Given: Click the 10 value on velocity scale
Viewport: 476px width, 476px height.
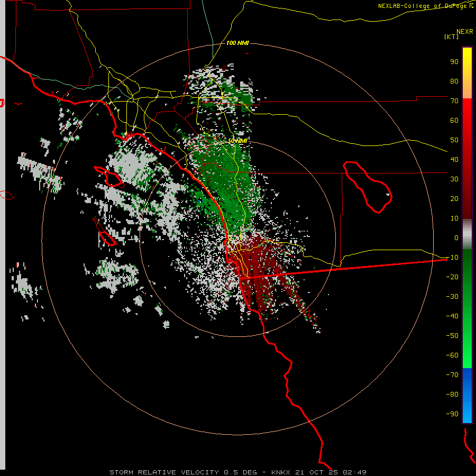Looking at the screenshot, I should pos(454,218).
